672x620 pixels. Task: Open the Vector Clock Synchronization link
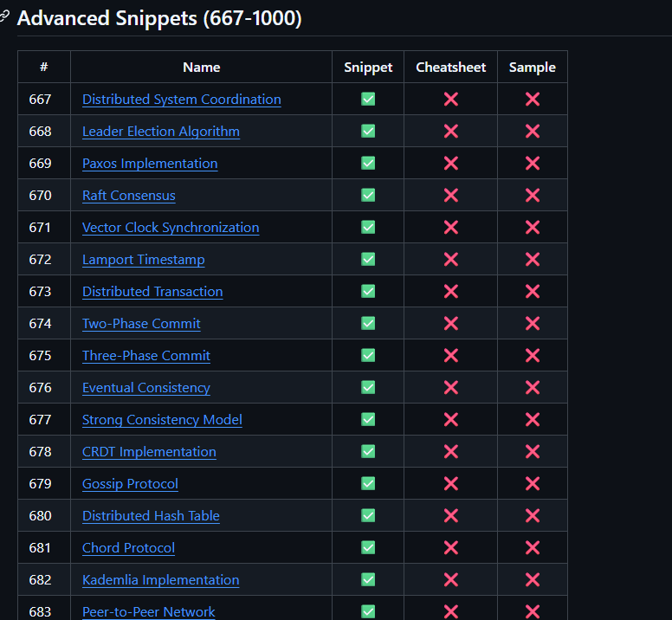pyautogui.click(x=170, y=228)
